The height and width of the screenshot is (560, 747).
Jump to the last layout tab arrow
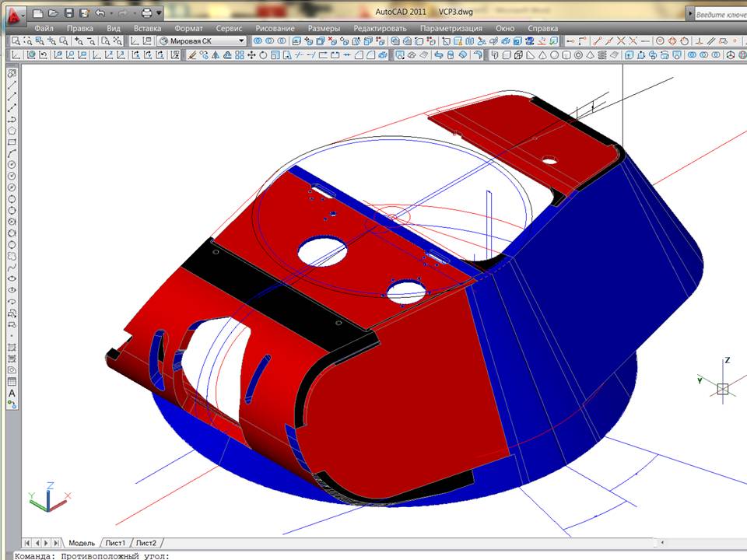click(x=56, y=543)
